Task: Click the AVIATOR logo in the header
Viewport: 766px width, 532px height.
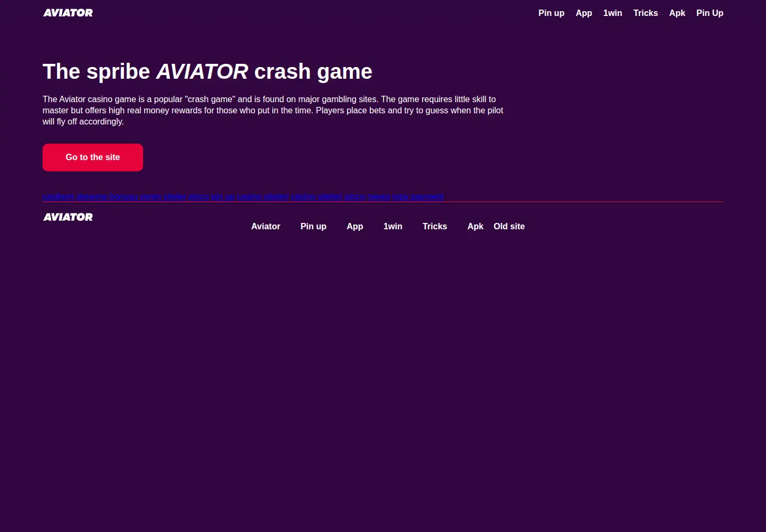Action: (68, 13)
